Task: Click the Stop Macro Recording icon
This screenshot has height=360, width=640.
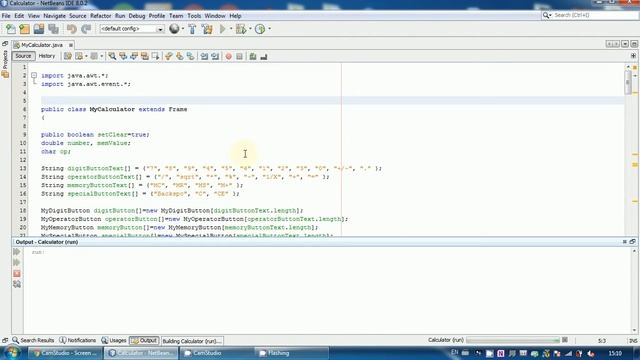Action: [x=240, y=56]
